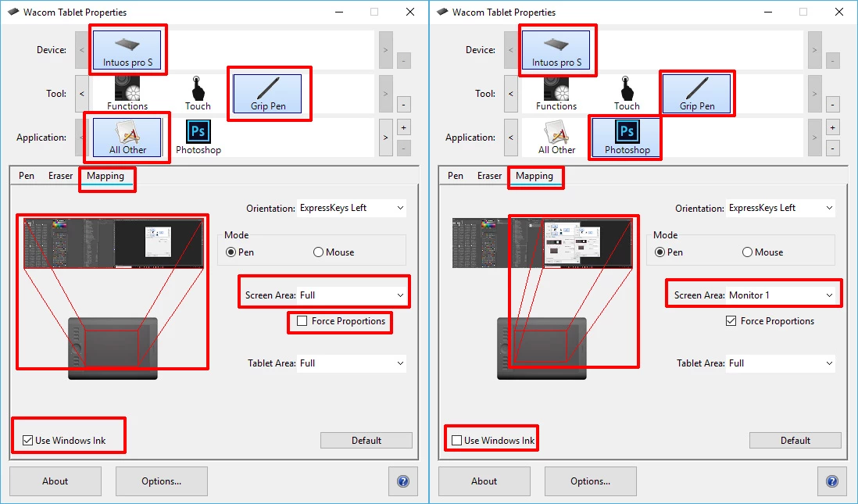Image resolution: width=858 pixels, height=504 pixels.
Task: Select Mouse mode radio in right window
Action: (748, 252)
